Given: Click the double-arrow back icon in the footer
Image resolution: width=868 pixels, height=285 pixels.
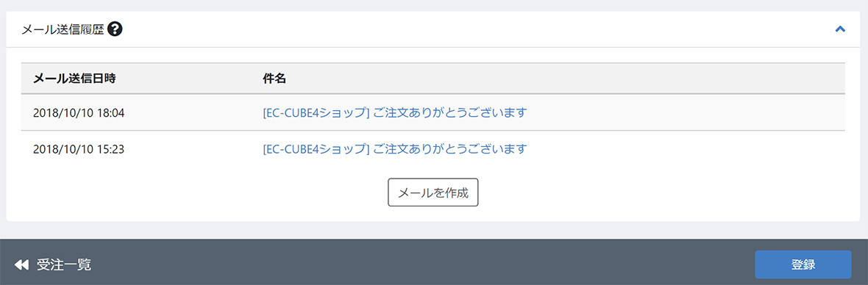Looking at the screenshot, I should click(x=21, y=265).
